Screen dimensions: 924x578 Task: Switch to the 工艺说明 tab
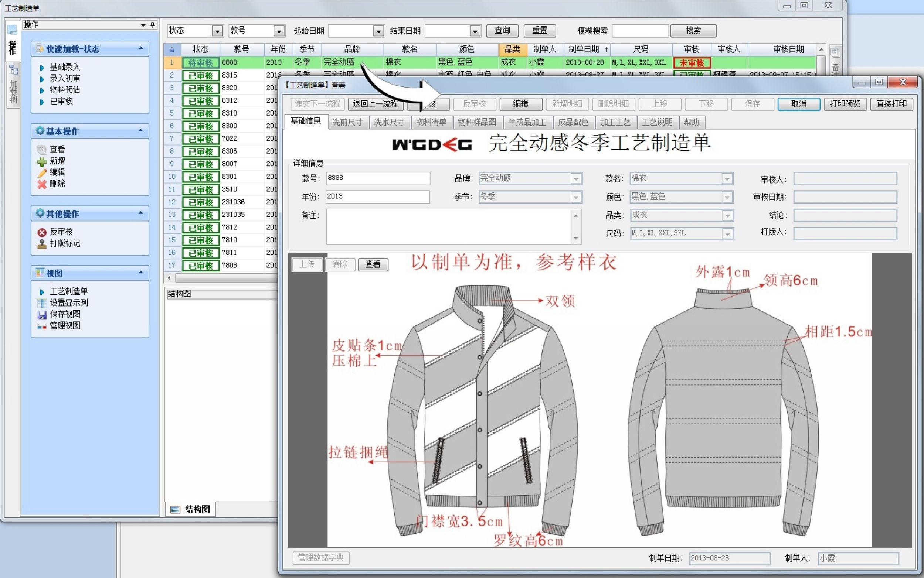(x=657, y=122)
